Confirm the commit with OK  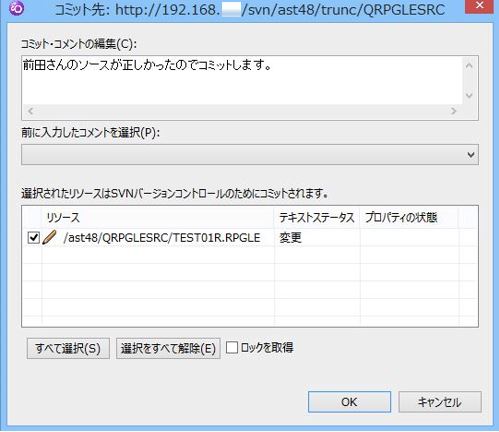pos(349,402)
